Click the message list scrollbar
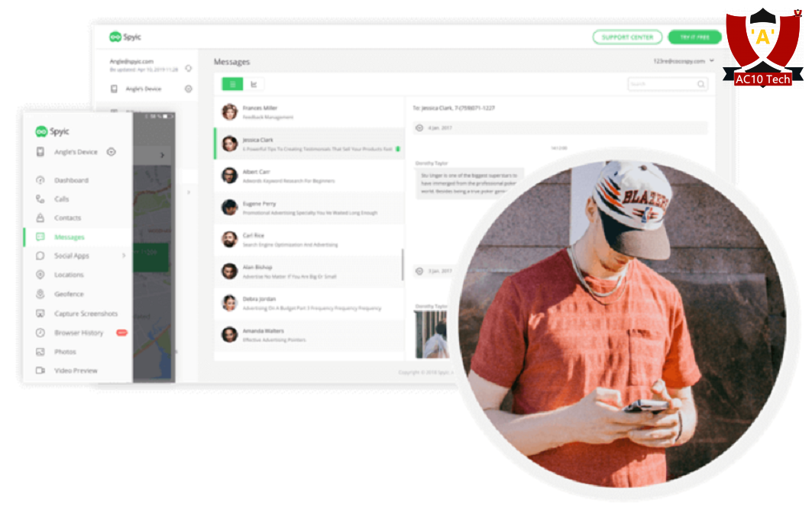 click(403, 264)
